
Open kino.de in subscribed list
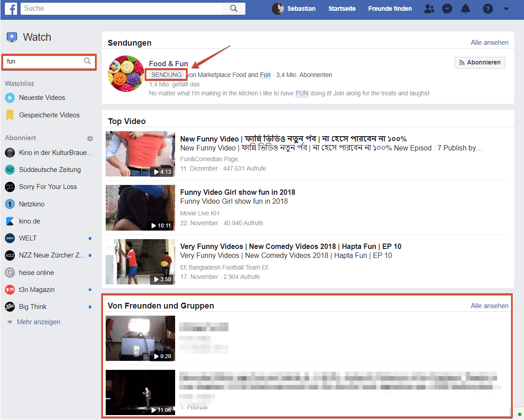[30, 221]
